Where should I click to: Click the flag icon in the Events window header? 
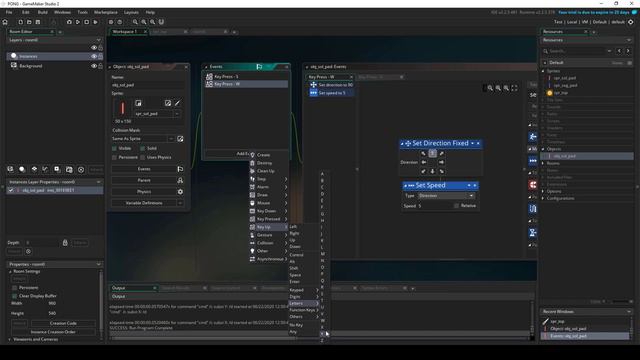click(x=259, y=67)
